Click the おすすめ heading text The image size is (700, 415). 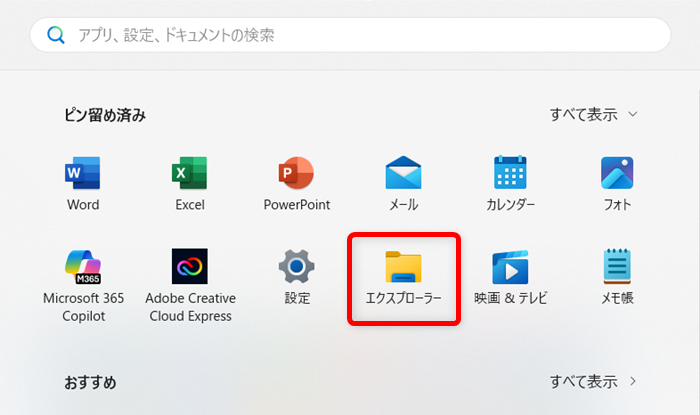[90, 382]
